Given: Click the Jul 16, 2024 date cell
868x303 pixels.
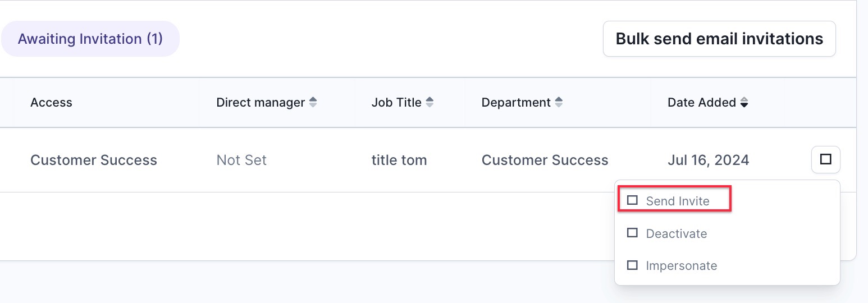Looking at the screenshot, I should point(708,160).
